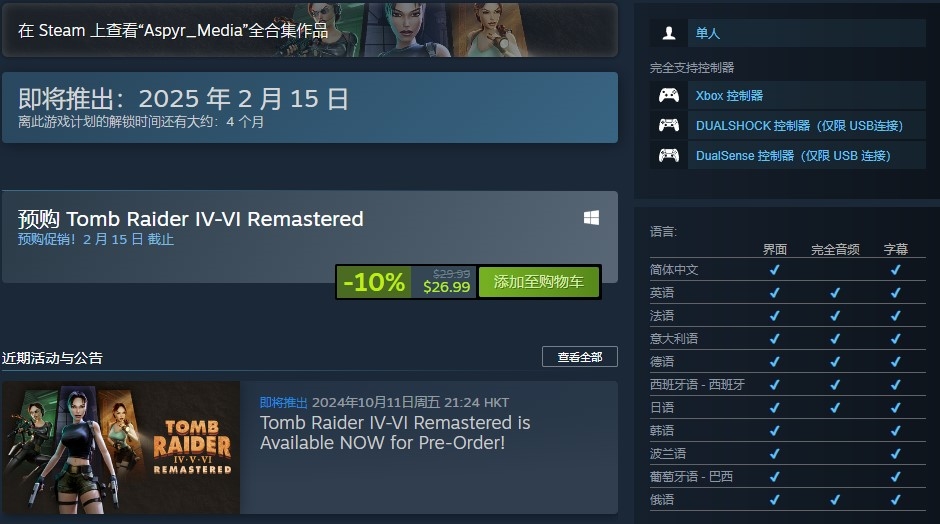The image size is (940, 524).
Task: Add Tomb Raider IV-VI to cart
Action: pyautogui.click(x=538, y=282)
